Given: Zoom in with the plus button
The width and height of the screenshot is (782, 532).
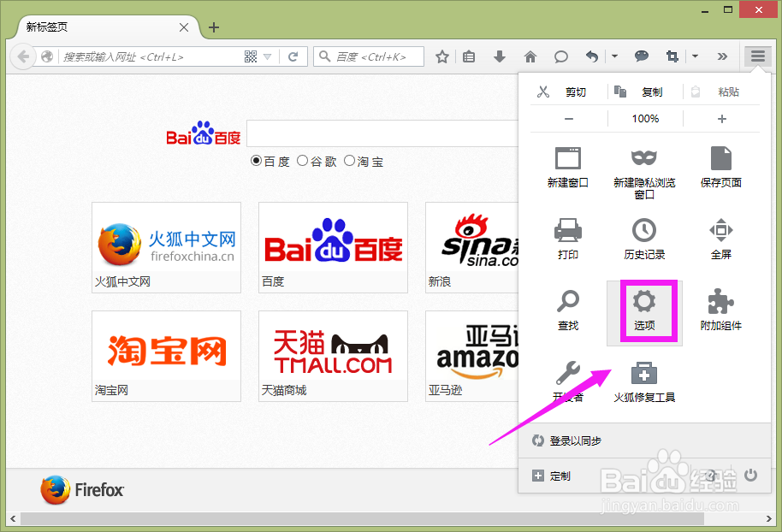Looking at the screenshot, I should tap(721, 119).
